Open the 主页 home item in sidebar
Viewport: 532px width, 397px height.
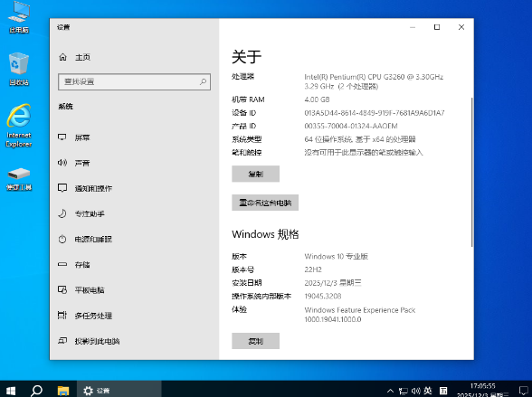74,57
